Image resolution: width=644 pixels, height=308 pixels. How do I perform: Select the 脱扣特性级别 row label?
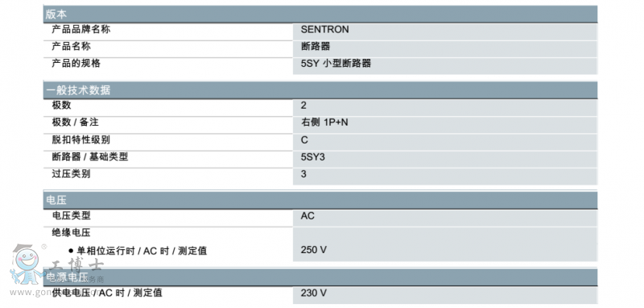tap(81, 139)
